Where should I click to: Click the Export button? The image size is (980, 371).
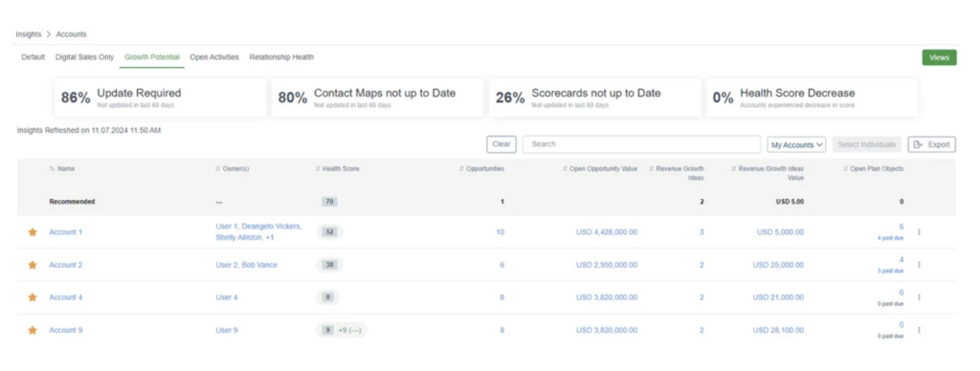(932, 144)
